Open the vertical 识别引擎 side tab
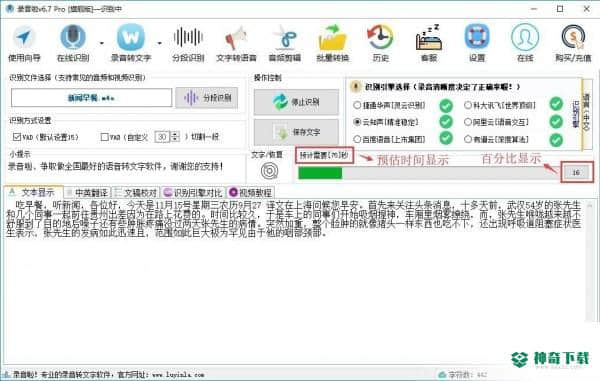This screenshot has height=381, width=600. coord(575,114)
